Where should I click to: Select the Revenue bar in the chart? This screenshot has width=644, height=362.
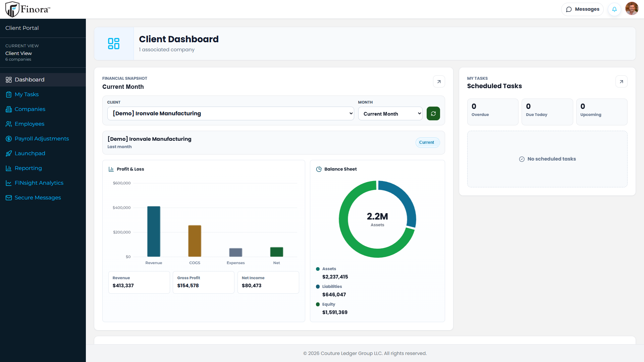coord(154,232)
